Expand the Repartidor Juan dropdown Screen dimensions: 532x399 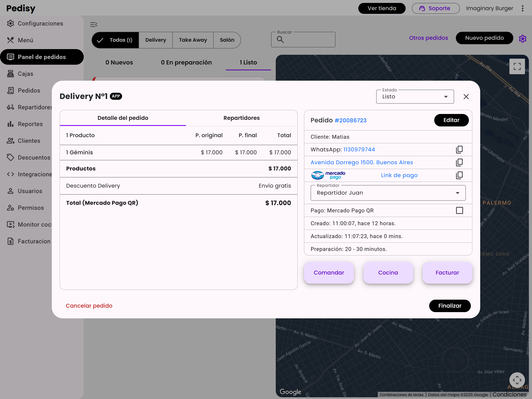tap(388, 193)
